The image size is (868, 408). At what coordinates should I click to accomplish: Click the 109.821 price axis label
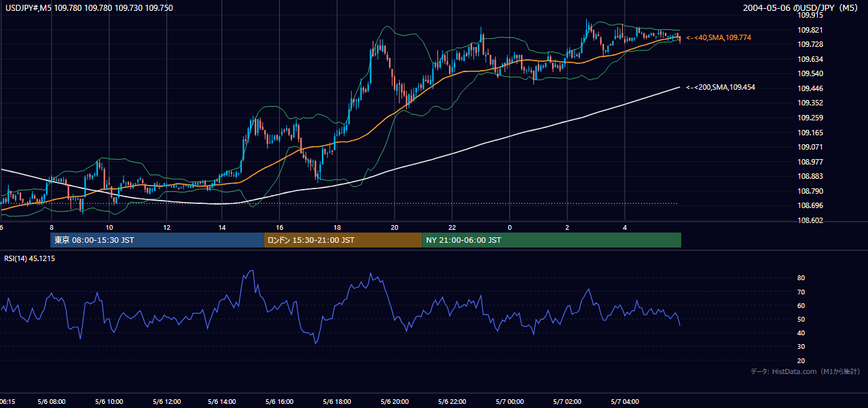pyautogui.click(x=810, y=30)
